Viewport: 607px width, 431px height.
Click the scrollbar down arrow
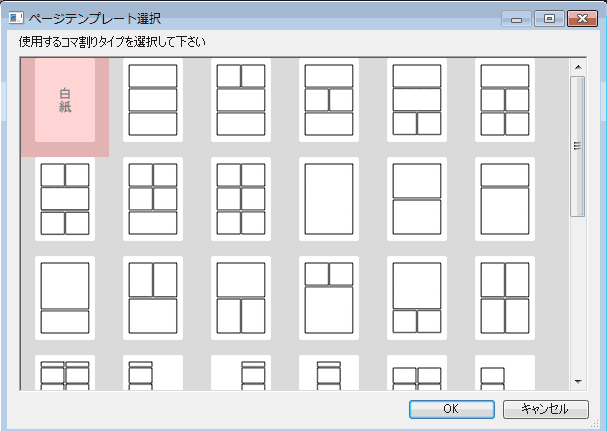click(578, 382)
